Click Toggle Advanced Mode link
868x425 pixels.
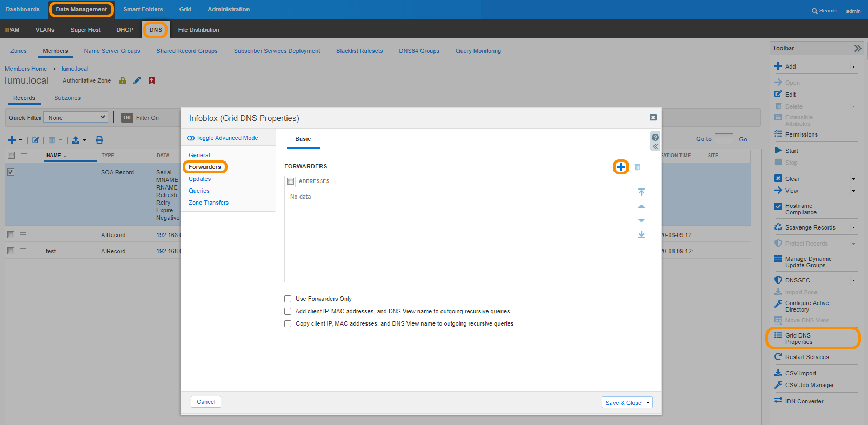pos(227,138)
